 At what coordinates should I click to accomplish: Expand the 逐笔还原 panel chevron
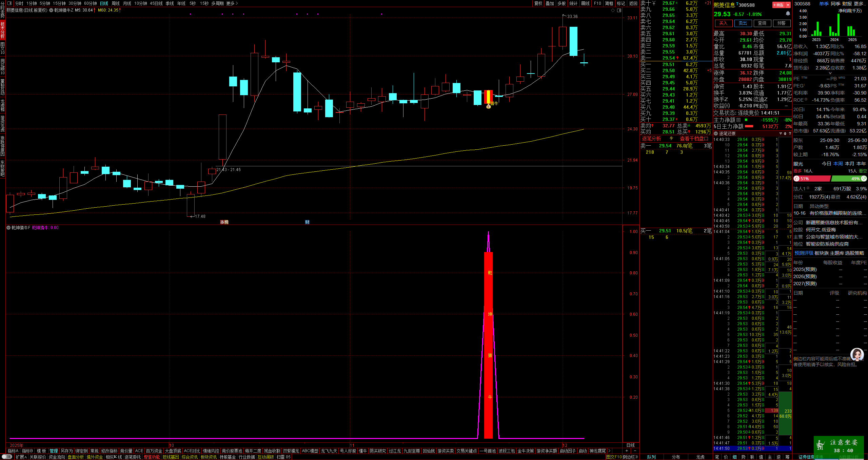coord(716,133)
